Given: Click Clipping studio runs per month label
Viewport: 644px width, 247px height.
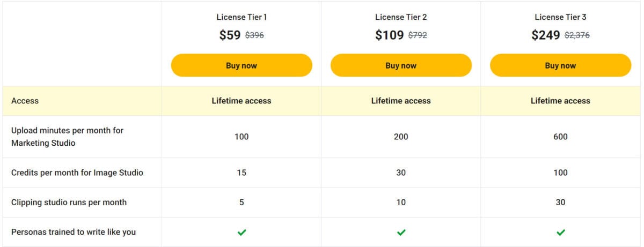Looking at the screenshot, I should coord(69,202).
